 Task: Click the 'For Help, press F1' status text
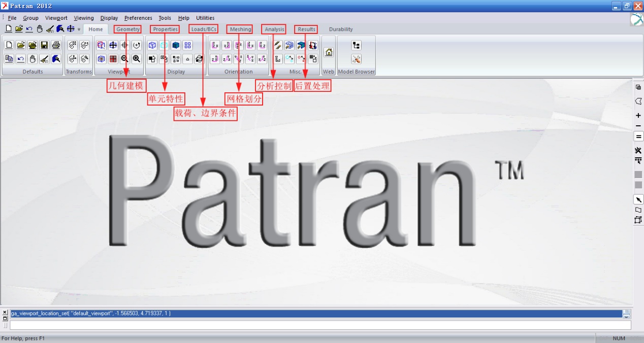[x=23, y=338]
